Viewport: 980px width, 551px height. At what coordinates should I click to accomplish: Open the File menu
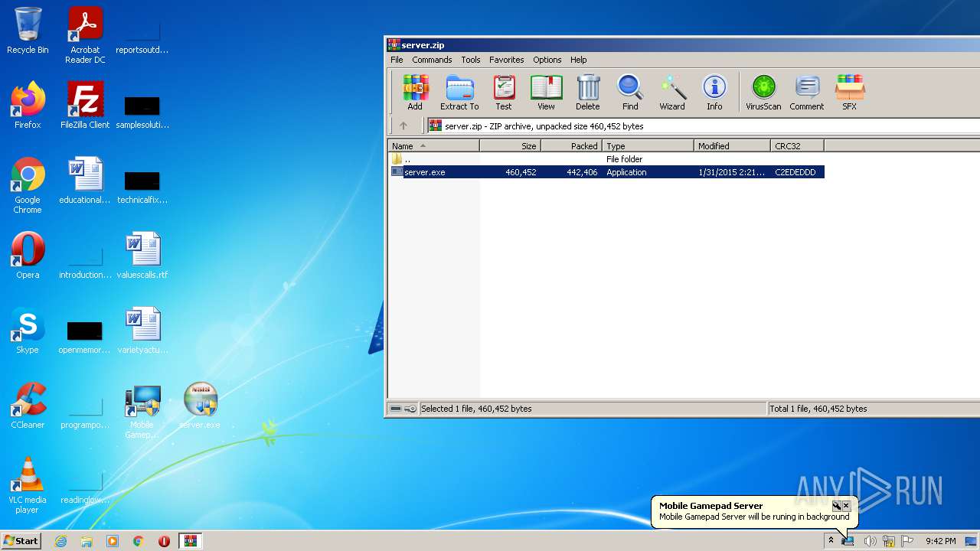tap(397, 60)
